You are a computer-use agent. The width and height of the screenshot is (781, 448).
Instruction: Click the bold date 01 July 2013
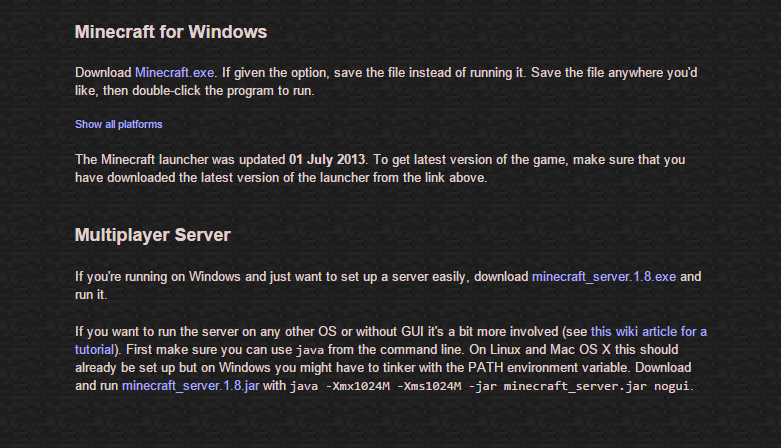(327, 159)
